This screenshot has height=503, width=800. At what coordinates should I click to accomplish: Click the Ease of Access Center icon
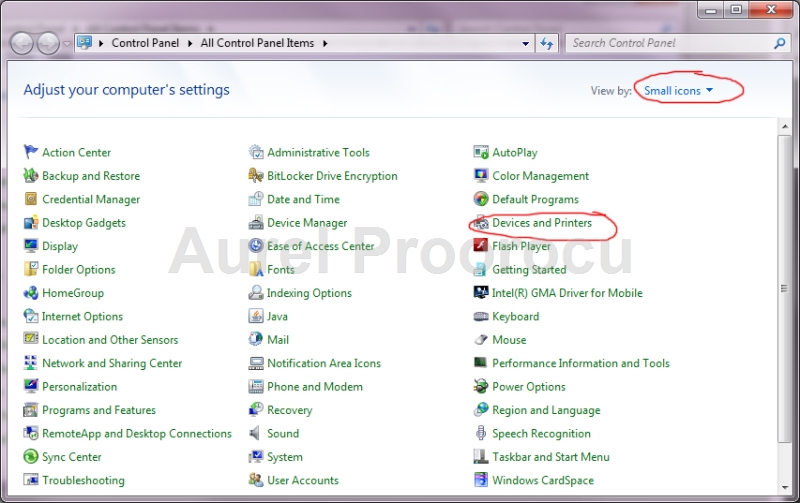[x=256, y=246]
